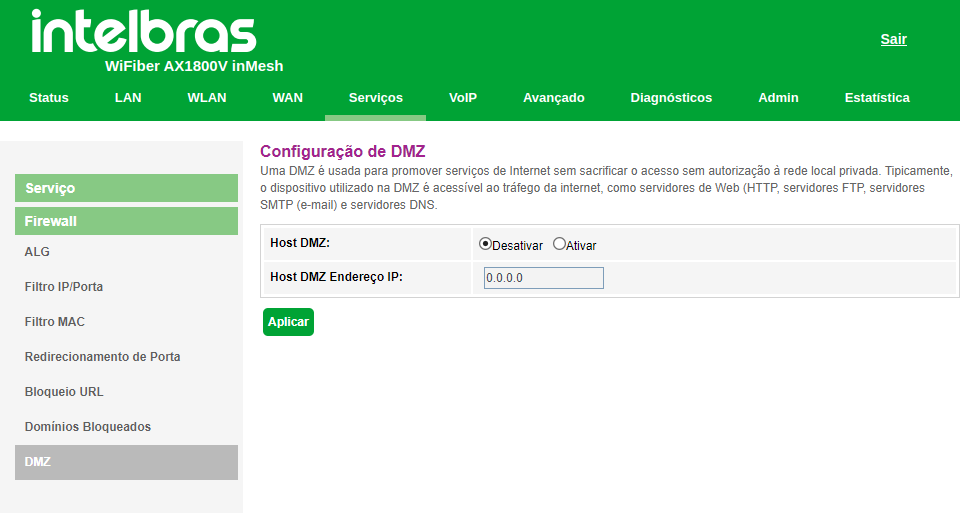This screenshot has width=960, height=513.
Task: Open the Avançado tab
Action: [x=553, y=98]
